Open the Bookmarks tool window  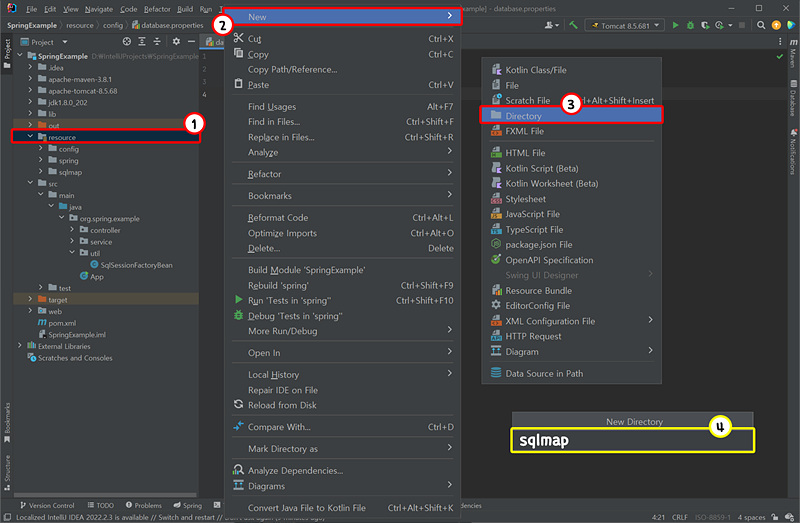tap(7, 422)
